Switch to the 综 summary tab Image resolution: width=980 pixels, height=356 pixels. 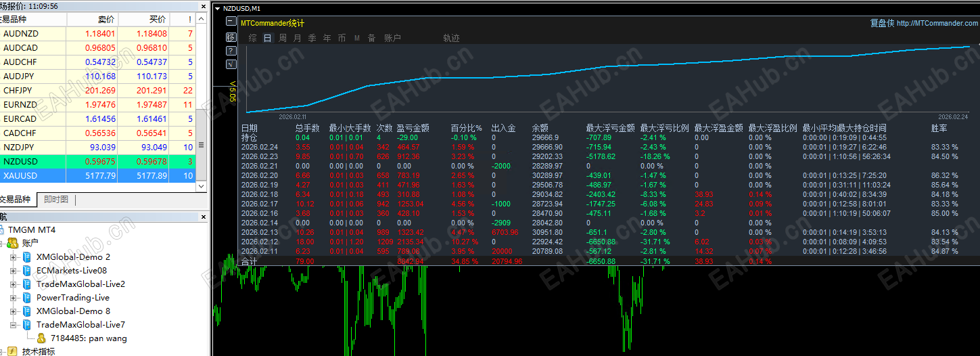(252, 39)
